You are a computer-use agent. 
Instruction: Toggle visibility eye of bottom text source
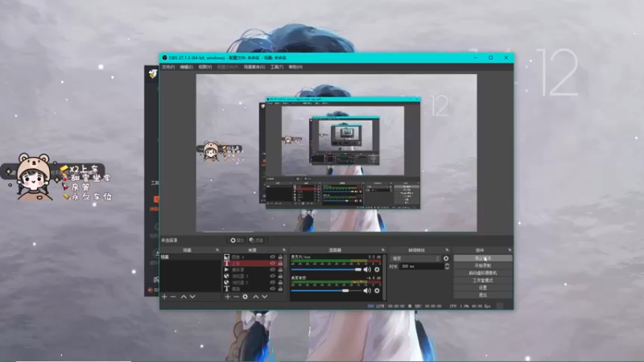pos(272,289)
